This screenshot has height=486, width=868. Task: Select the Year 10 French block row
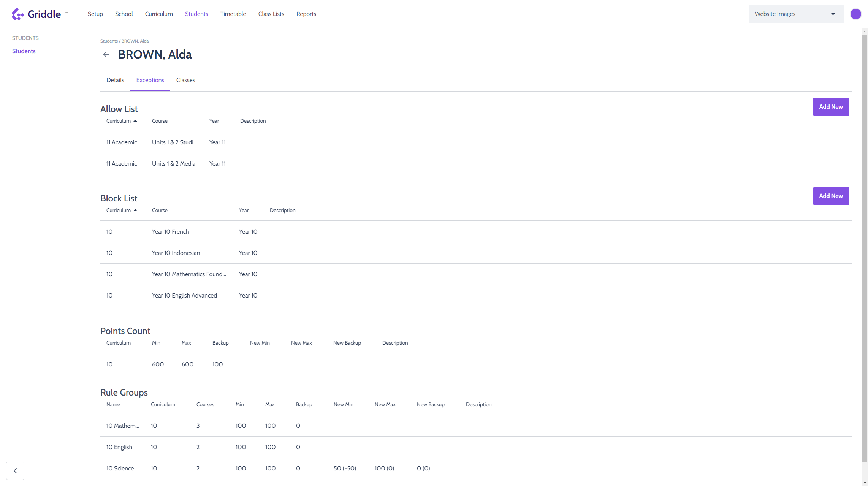pos(170,232)
